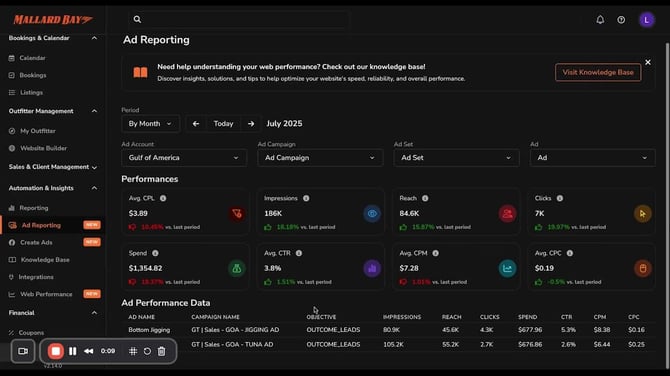
Task: Click the Mallard Bay logo
Action: click(x=53, y=20)
